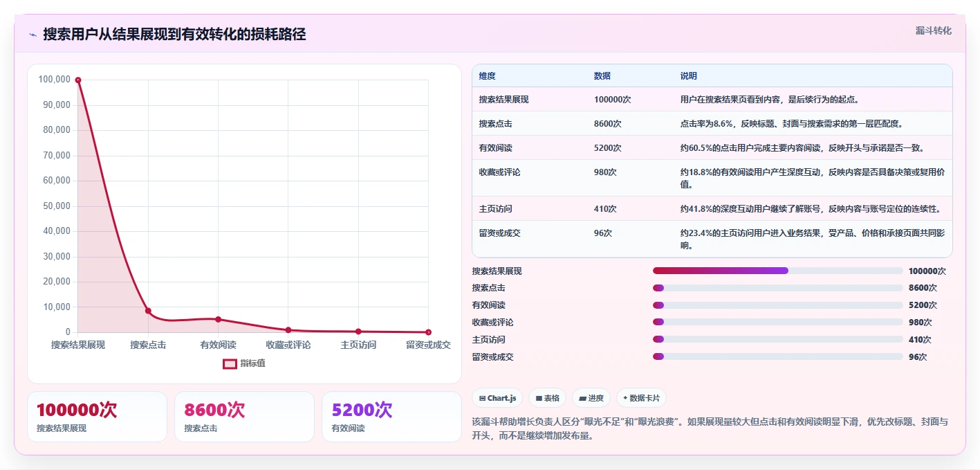Click the footer note starting 该漏斗帮助增长负责人

click(710, 429)
